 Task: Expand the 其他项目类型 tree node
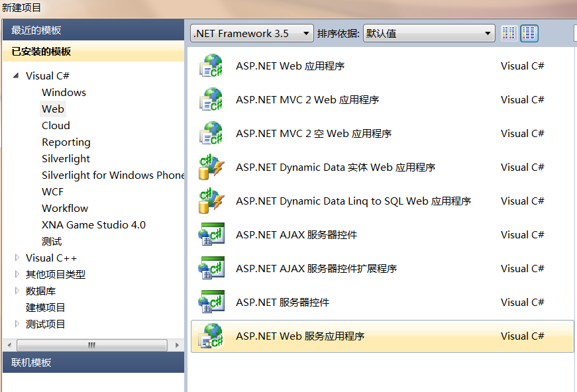tap(17, 274)
